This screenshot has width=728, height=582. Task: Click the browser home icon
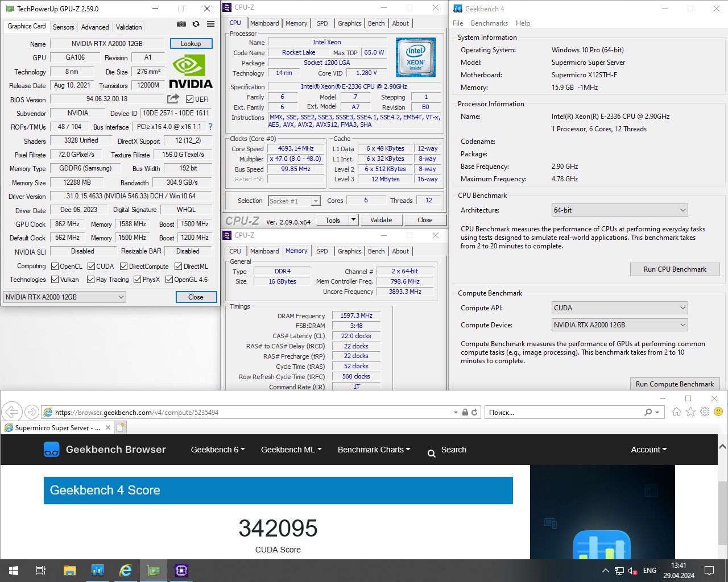[x=676, y=411]
